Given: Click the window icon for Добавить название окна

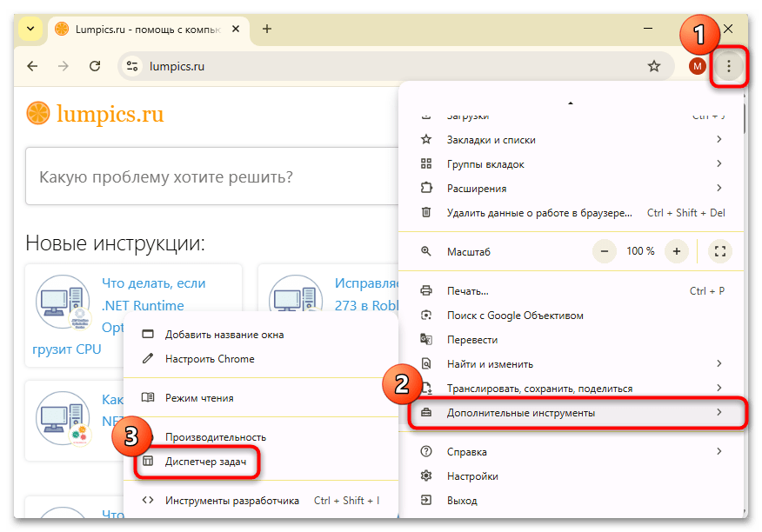Looking at the screenshot, I should click(x=148, y=335).
